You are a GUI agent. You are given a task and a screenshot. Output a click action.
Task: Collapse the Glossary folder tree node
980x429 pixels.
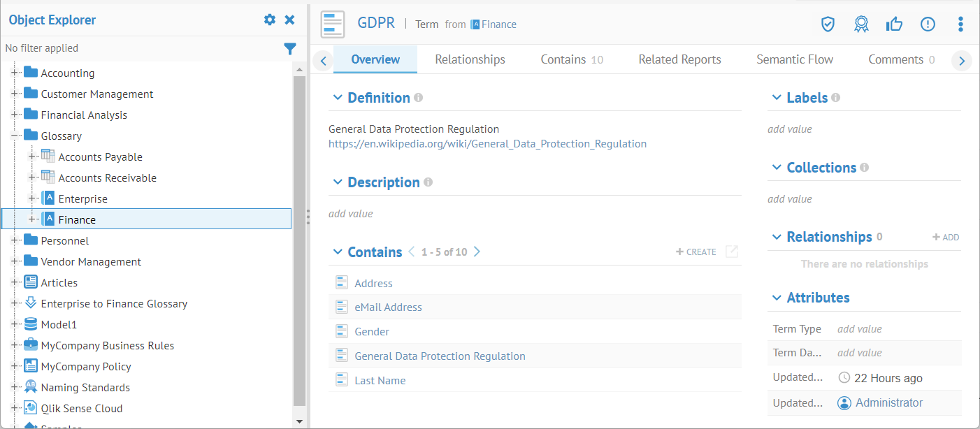(x=15, y=136)
